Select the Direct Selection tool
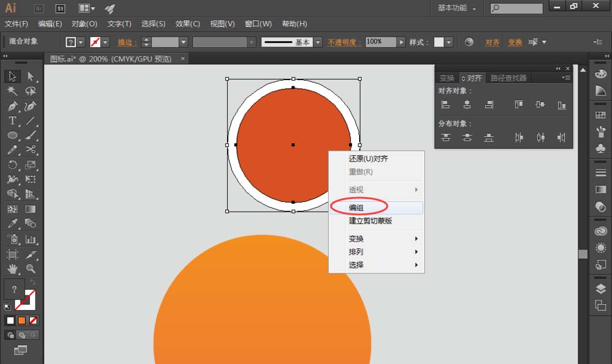The width and height of the screenshot is (612, 364). click(31, 76)
